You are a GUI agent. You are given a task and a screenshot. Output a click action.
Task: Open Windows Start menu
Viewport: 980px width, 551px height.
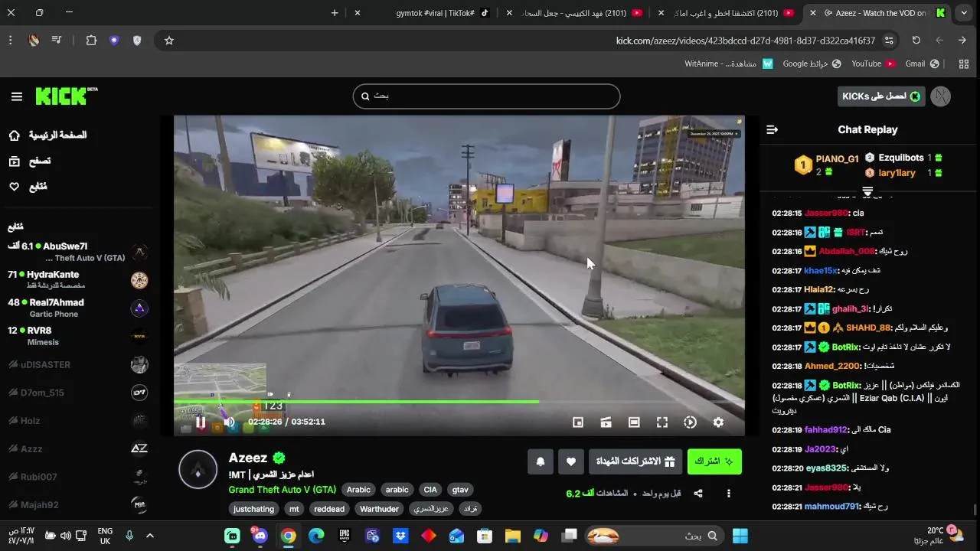[740, 536]
